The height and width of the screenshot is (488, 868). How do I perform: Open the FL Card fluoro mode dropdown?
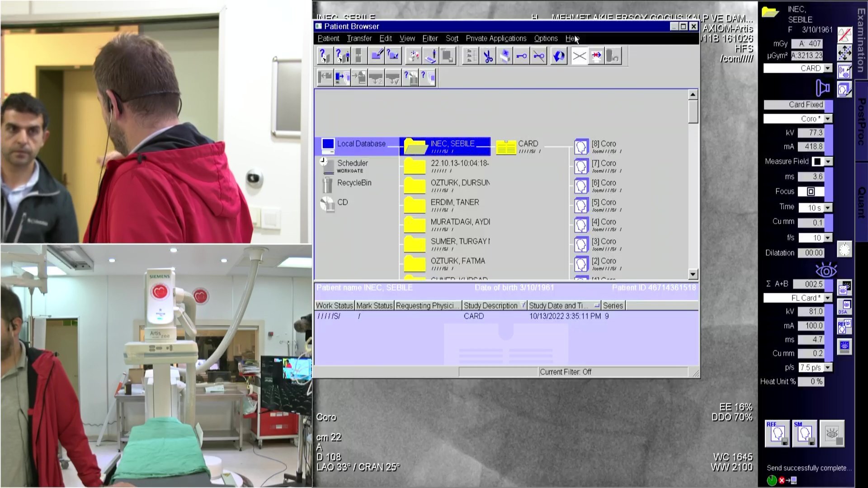[828, 298]
